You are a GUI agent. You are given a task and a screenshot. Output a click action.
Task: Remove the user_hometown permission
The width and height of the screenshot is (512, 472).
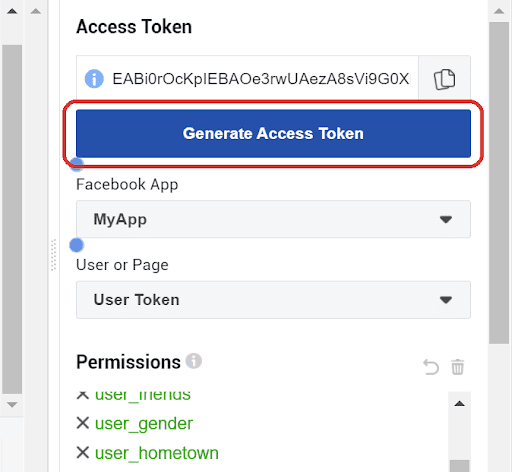tap(83, 453)
